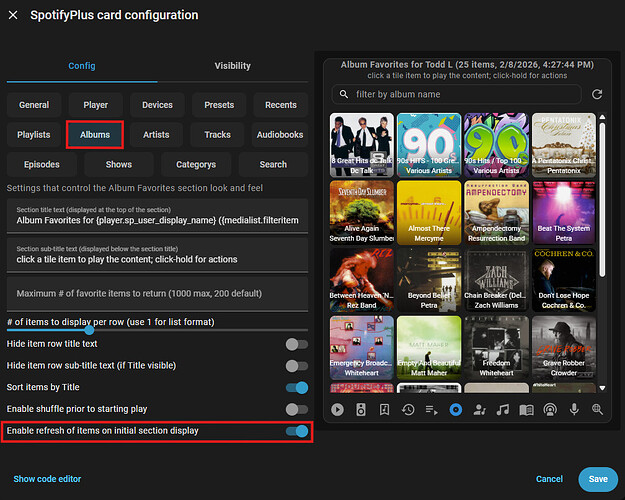Play Ampendectomy by Resurrection Band

(496, 213)
